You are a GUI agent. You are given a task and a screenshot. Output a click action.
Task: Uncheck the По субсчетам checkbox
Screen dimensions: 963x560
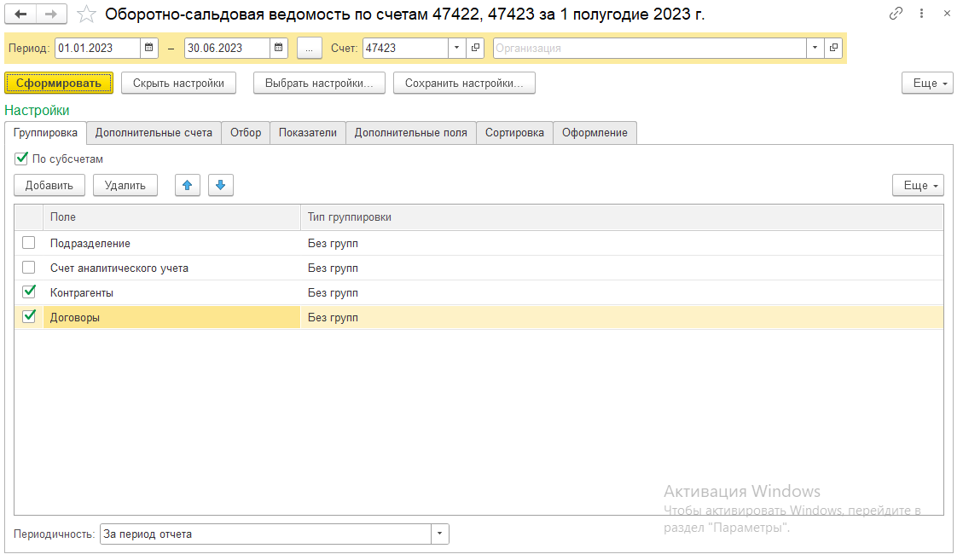point(22,159)
